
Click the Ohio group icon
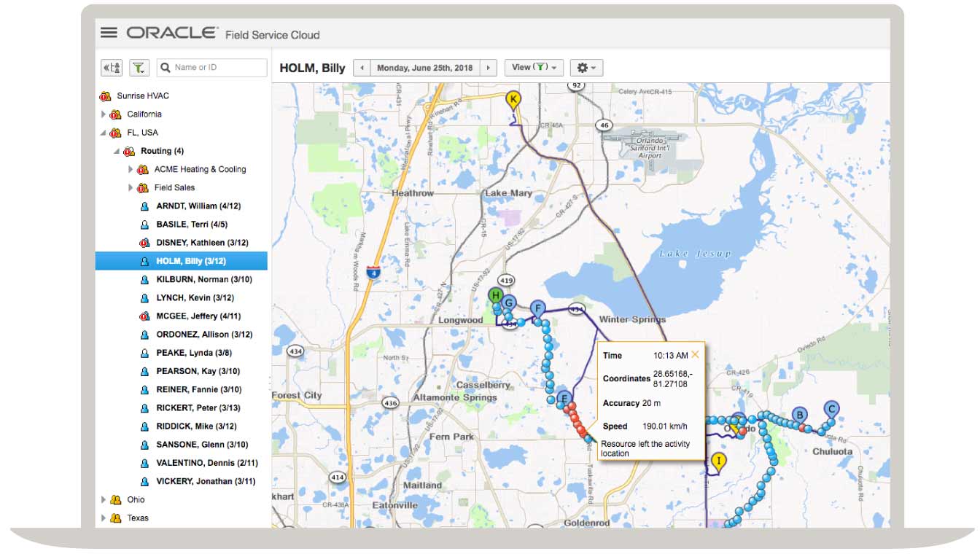pyautogui.click(x=115, y=500)
